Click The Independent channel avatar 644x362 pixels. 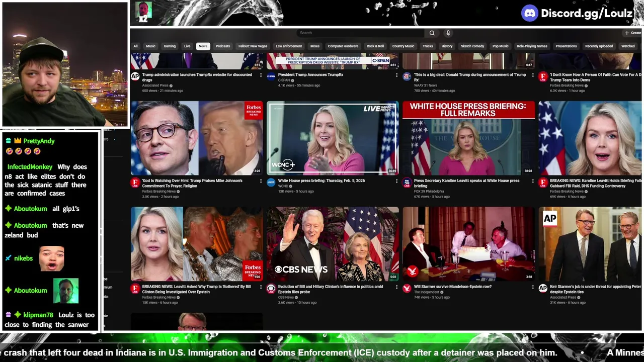tap(407, 289)
